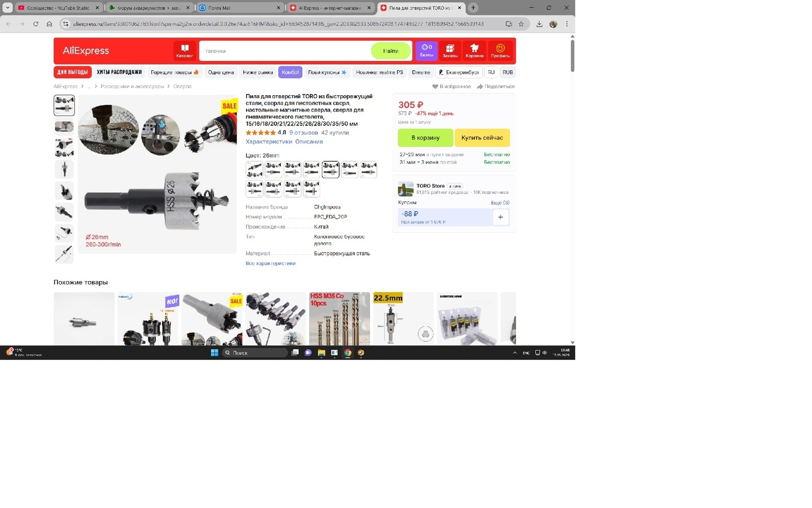Viewport: 812px width, 508px height.
Task: Open the RU language selector
Action: point(491,72)
